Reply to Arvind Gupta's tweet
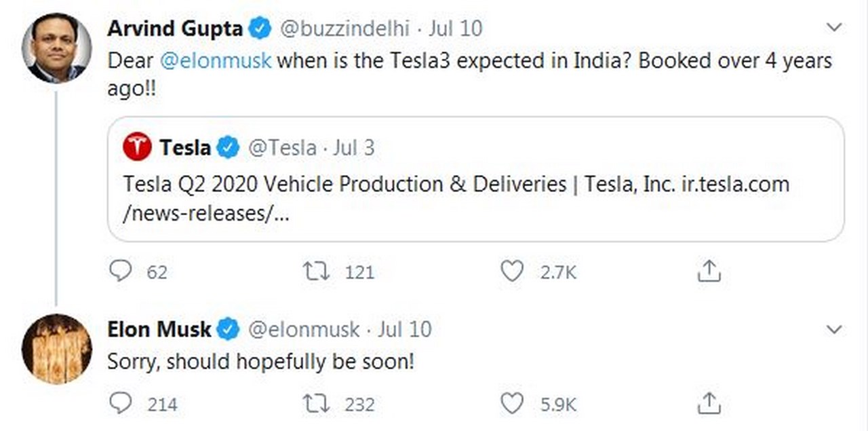 (121, 272)
